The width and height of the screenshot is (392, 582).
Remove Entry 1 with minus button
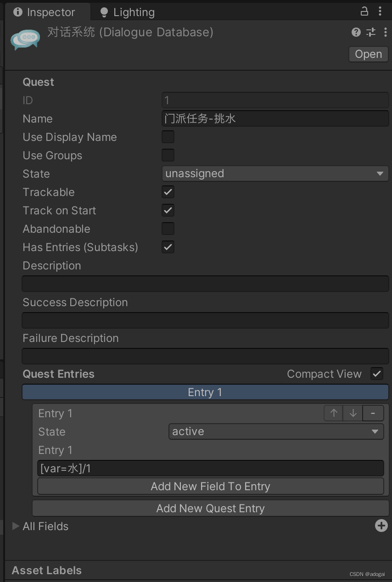pyautogui.click(x=373, y=413)
